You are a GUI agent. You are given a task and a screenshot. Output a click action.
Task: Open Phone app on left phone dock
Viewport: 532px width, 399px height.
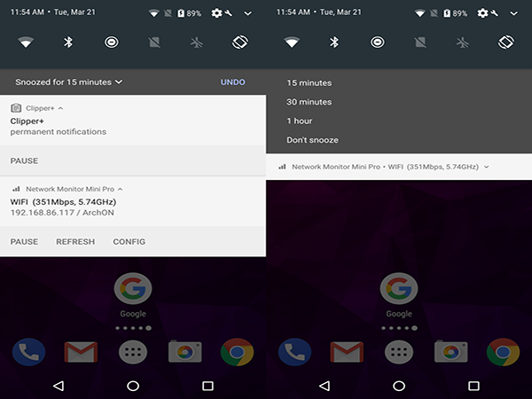tap(28, 352)
